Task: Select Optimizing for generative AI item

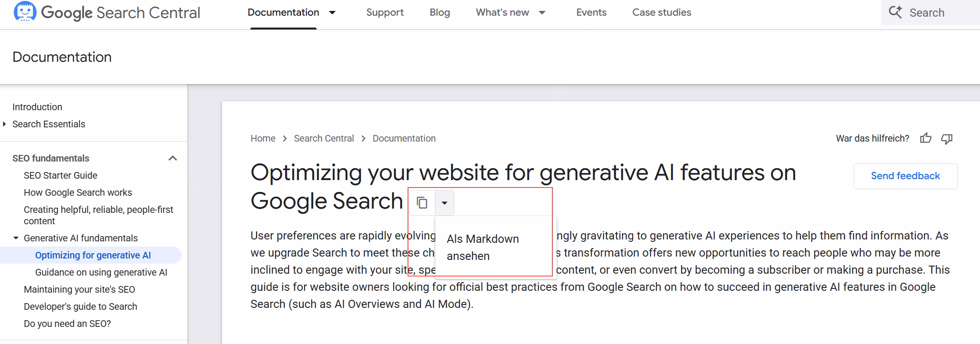Action: [x=93, y=255]
